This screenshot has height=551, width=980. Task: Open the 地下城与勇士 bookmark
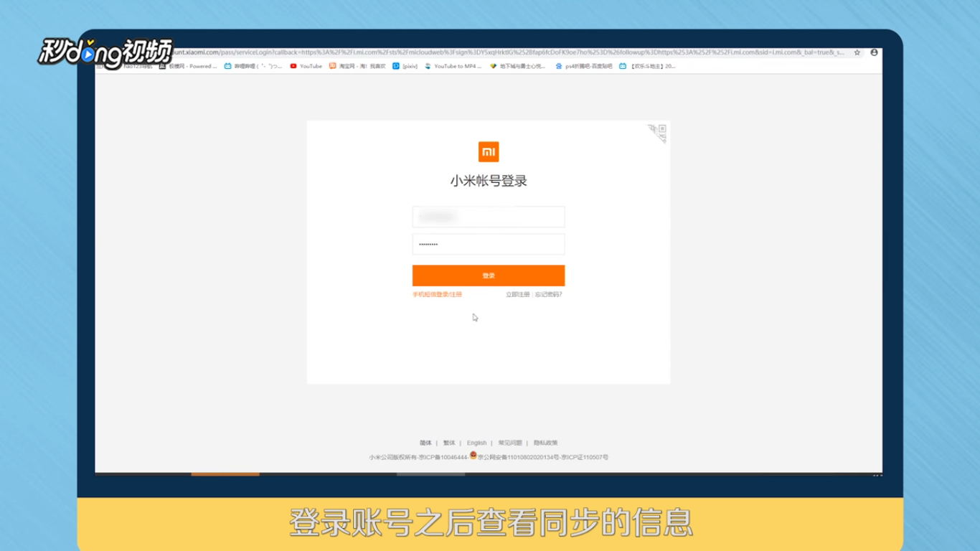click(x=517, y=66)
